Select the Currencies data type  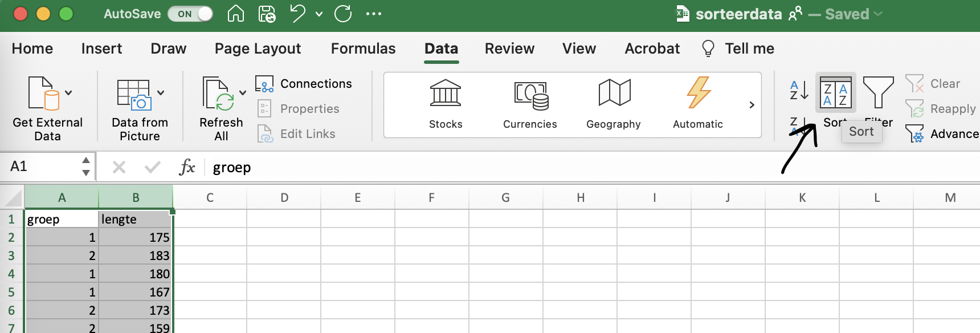[x=530, y=95]
